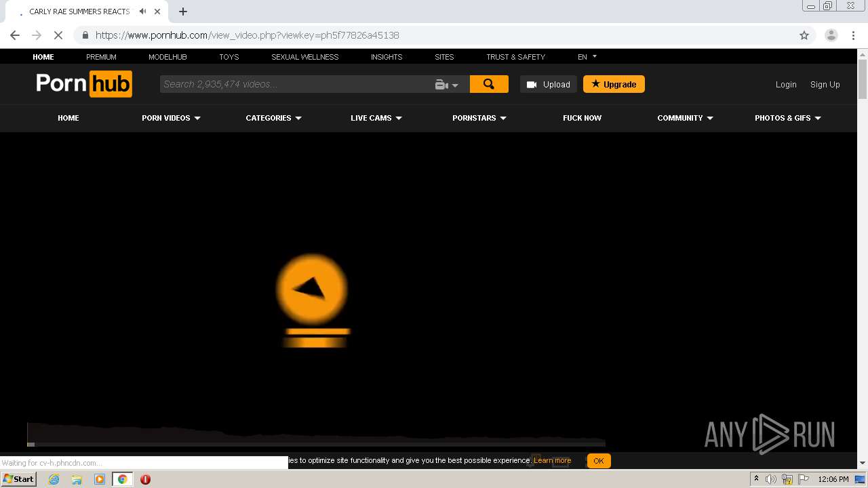
Task: Open the Chrome three-dot menu
Action: pyautogui.click(x=853, y=35)
